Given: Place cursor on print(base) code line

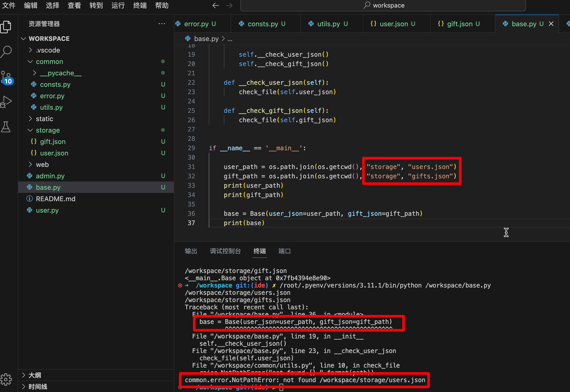Looking at the screenshot, I should 244,223.
